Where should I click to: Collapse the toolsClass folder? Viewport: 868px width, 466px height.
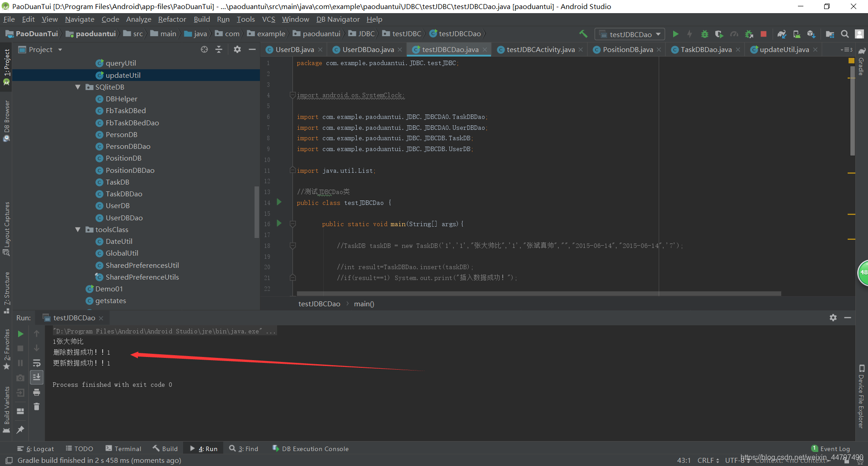click(78, 229)
